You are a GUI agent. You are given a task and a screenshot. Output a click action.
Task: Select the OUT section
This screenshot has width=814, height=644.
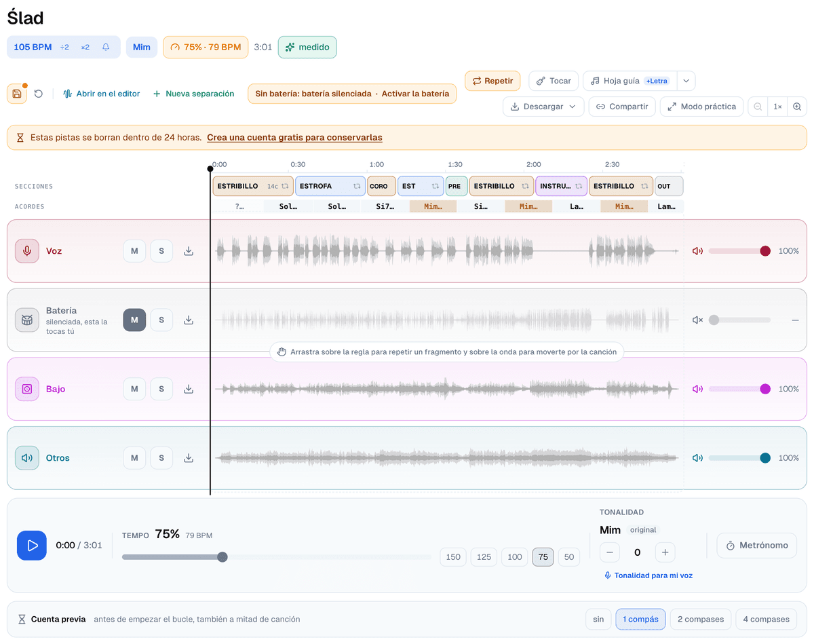tap(669, 186)
